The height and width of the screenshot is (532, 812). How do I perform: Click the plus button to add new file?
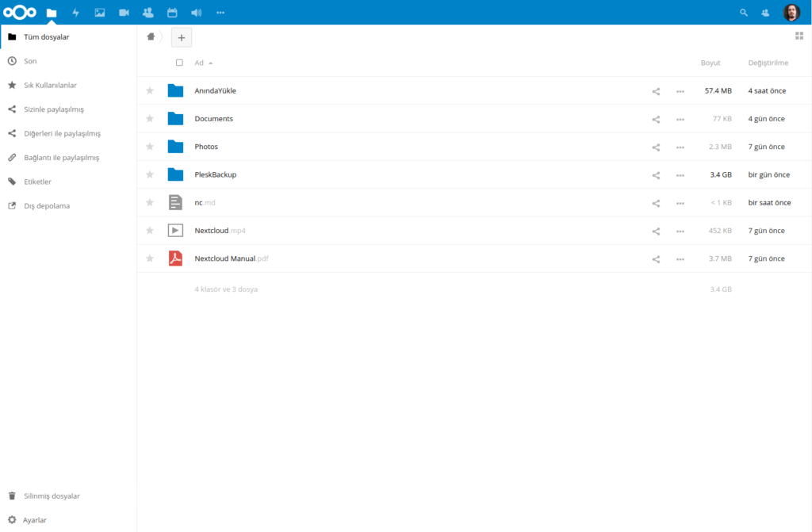point(181,37)
